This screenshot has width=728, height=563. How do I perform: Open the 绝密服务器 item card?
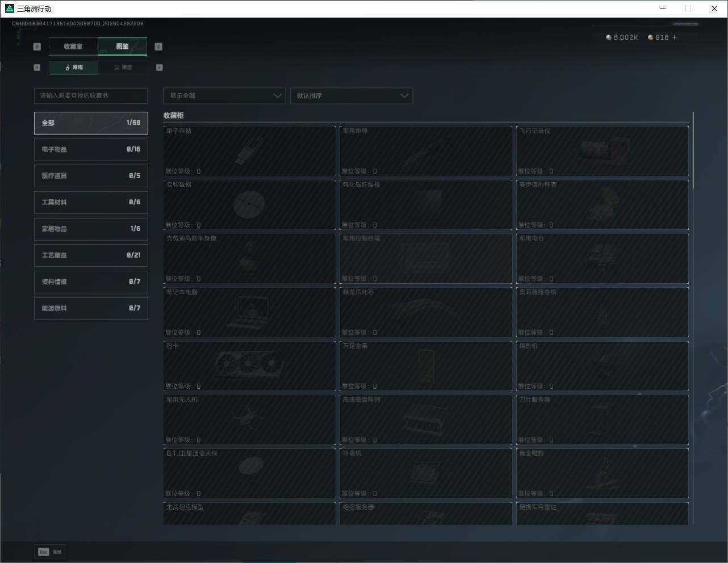[426, 514]
